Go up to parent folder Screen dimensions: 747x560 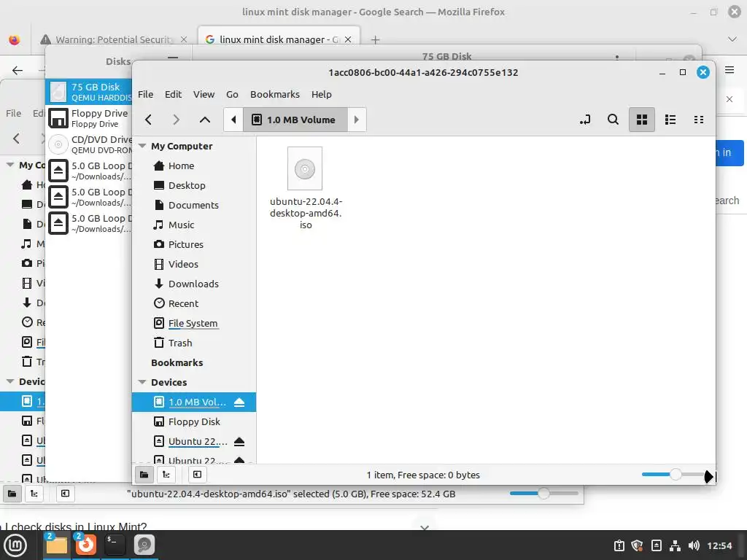click(x=205, y=120)
